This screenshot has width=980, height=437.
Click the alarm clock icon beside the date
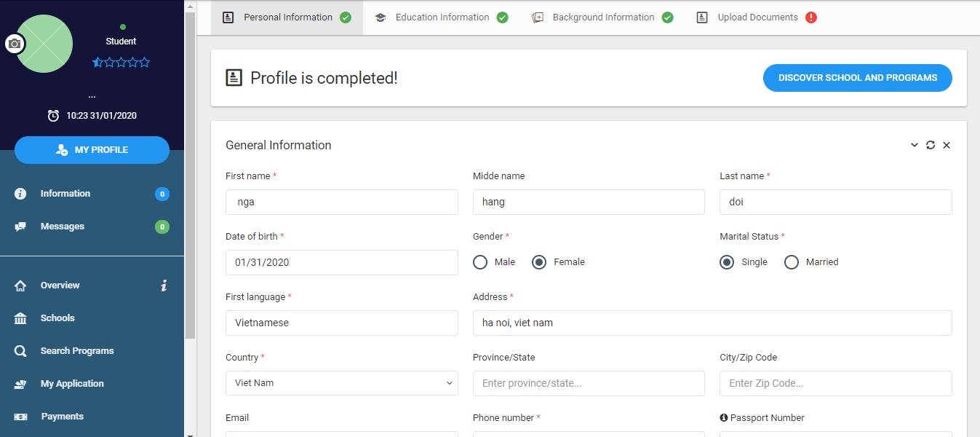[x=53, y=115]
